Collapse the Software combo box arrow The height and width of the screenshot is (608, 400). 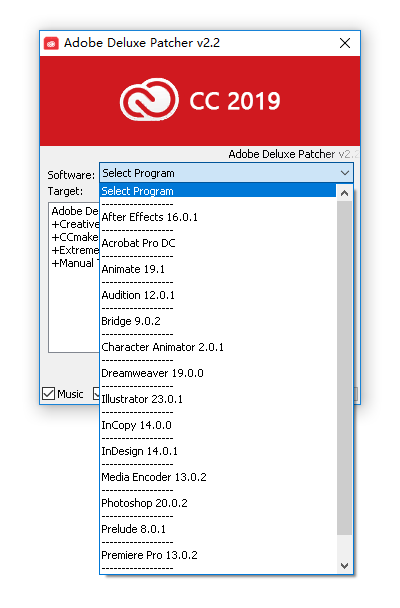coord(345,173)
